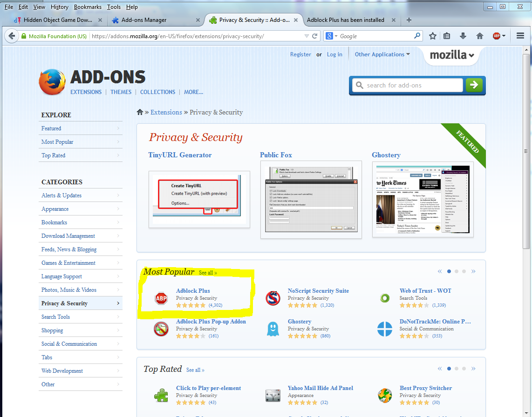Screen dimensions: 532x417
Task: Show previous Most Popular page with « arrow
Action: tap(440, 271)
